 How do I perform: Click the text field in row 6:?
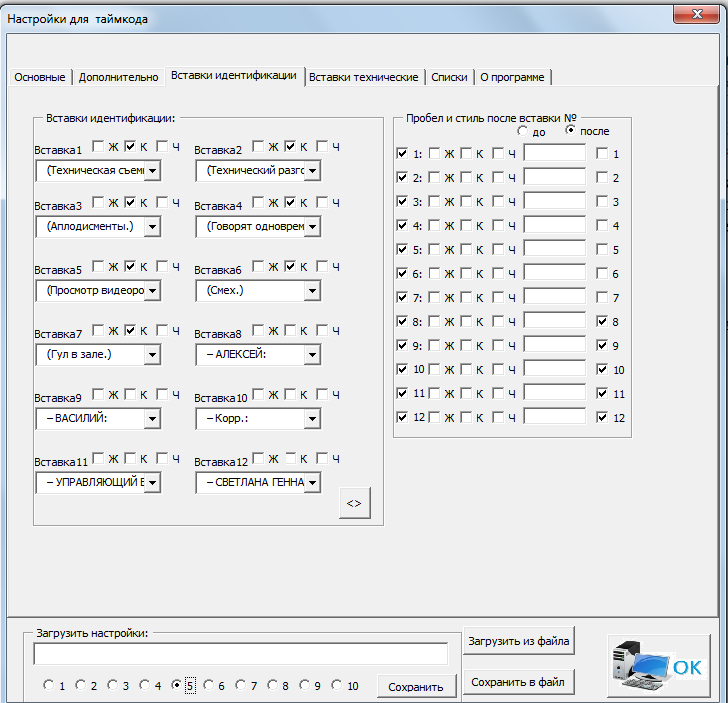click(x=555, y=272)
